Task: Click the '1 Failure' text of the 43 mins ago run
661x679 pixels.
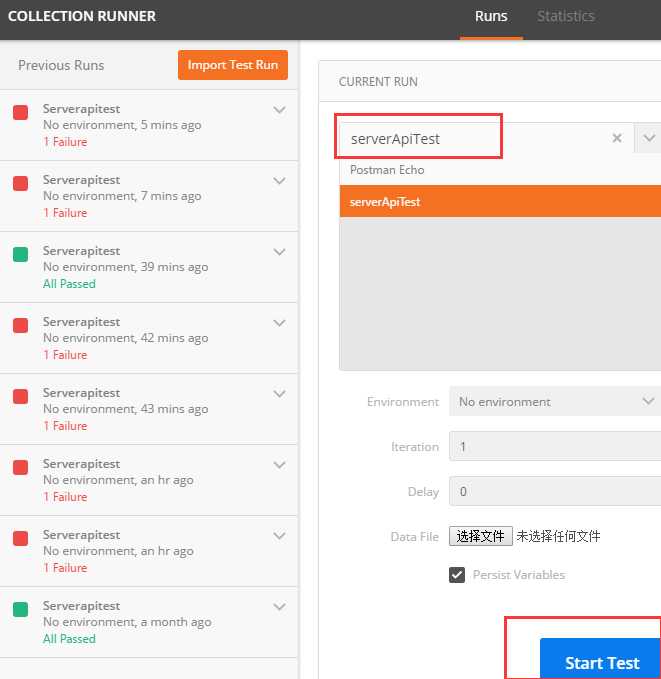Action: [x=65, y=426]
